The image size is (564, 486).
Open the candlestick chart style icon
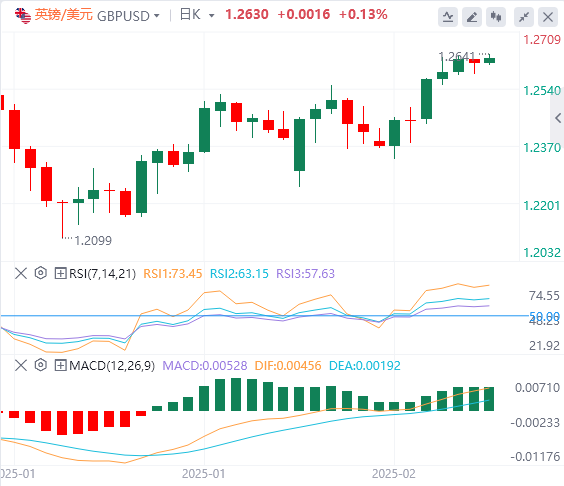pyautogui.click(x=496, y=17)
